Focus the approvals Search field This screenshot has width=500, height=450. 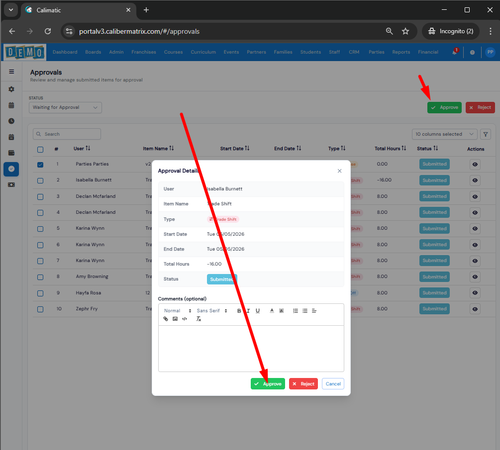pos(67,134)
